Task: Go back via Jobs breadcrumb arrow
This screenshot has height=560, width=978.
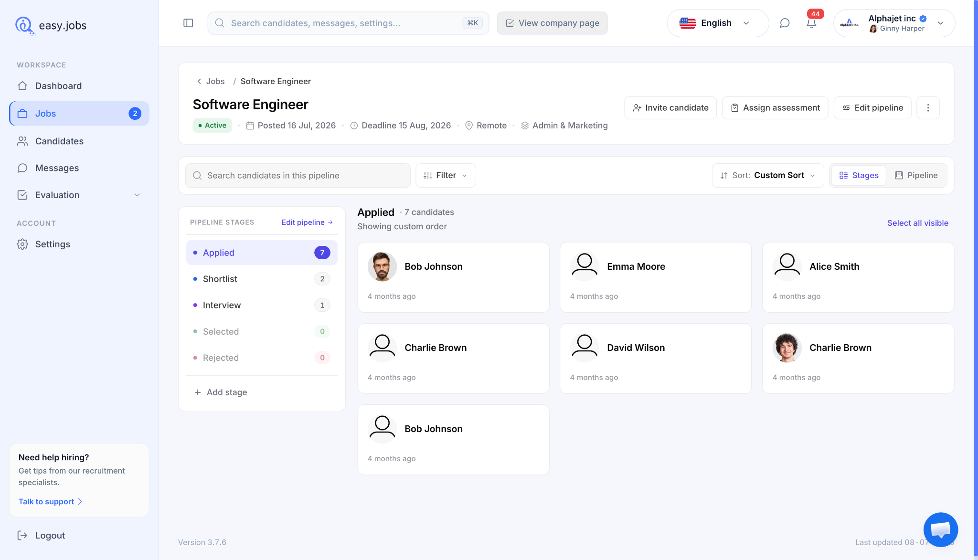Action: pos(199,82)
